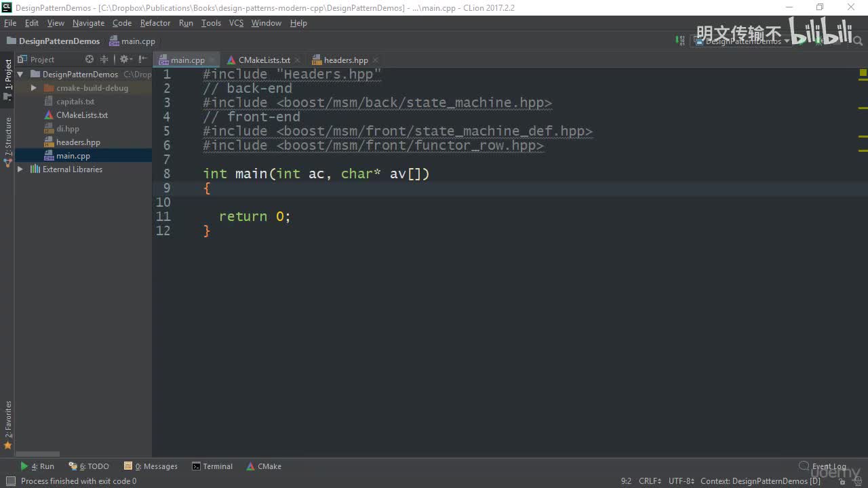Click the Project panel horizontal scrollbar
868x488 pixels.
39,454
